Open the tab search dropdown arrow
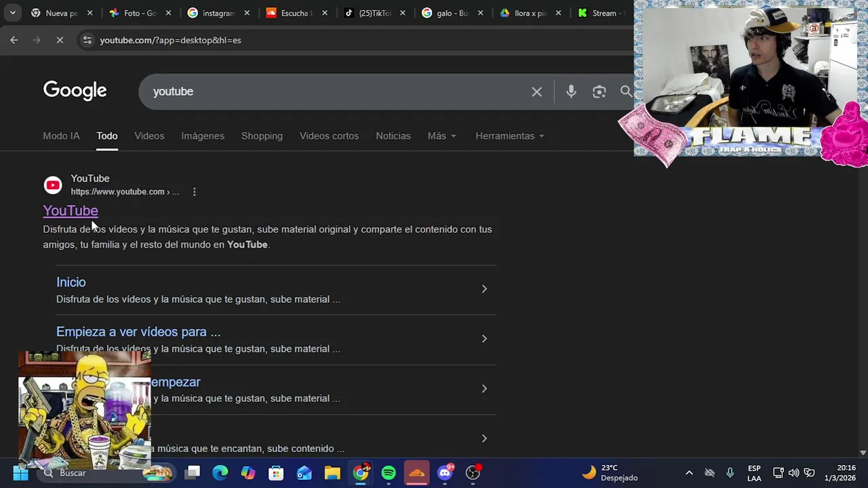The width and height of the screenshot is (868, 488). coord(12,13)
